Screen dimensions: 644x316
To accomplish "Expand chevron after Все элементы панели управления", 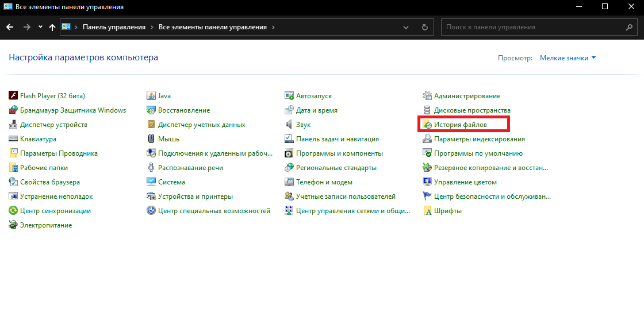I will click(x=274, y=27).
